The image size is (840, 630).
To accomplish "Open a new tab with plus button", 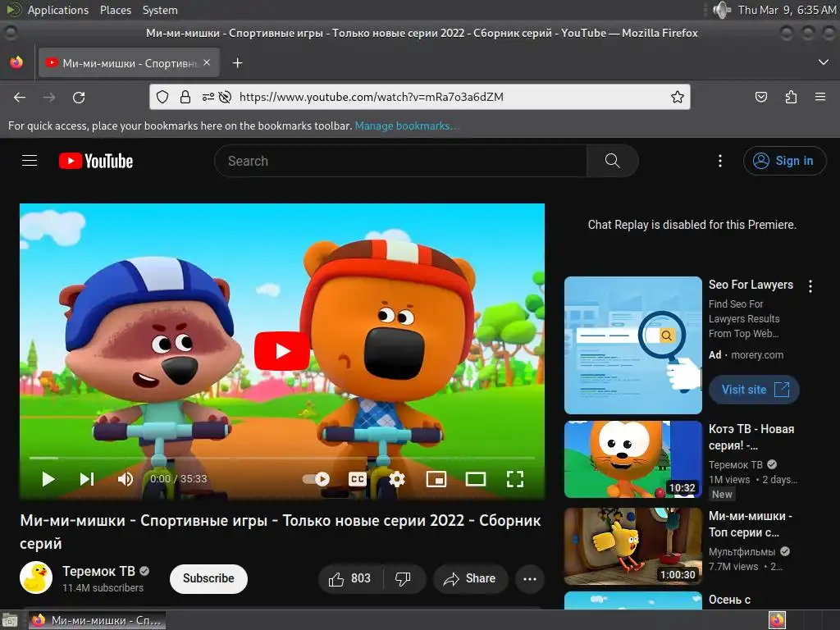I will 237,63.
